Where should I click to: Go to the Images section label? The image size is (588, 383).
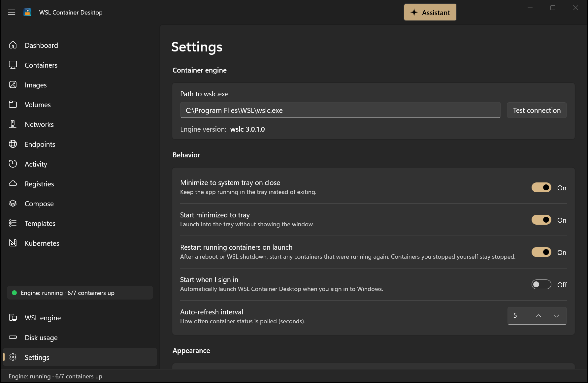point(36,85)
